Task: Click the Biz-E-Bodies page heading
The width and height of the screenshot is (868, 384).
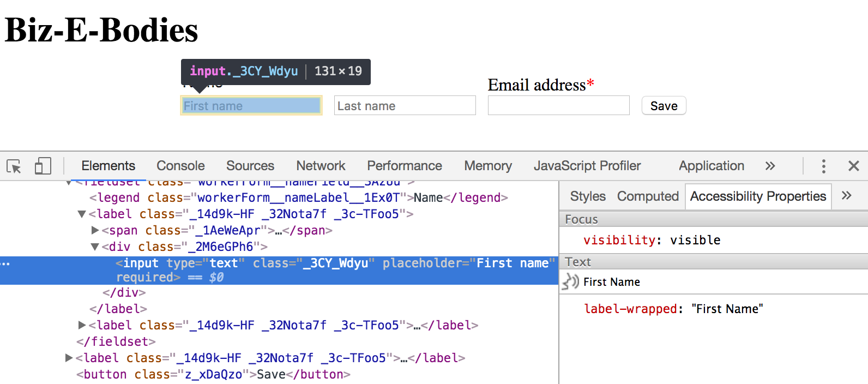Action: coord(101,30)
